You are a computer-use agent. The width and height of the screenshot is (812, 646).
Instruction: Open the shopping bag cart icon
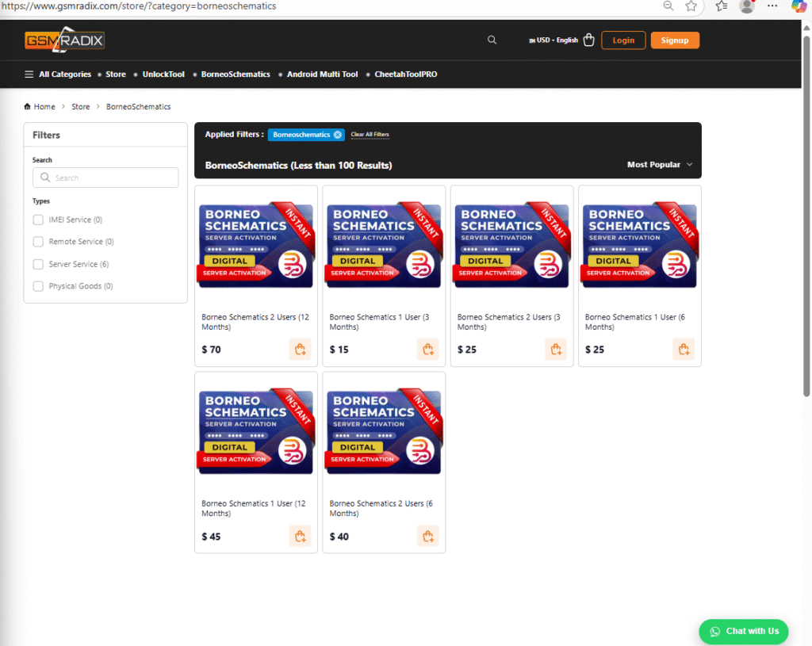click(588, 40)
